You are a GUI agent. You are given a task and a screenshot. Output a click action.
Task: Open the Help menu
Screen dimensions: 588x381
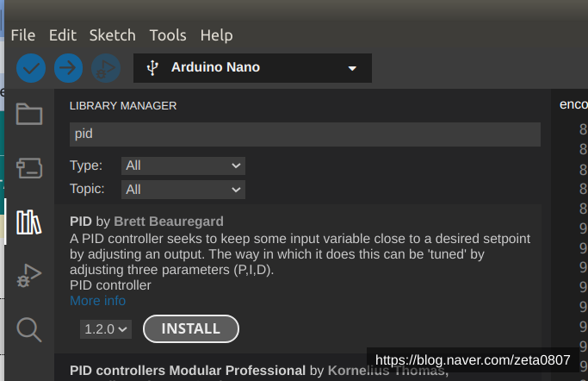click(x=216, y=35)
